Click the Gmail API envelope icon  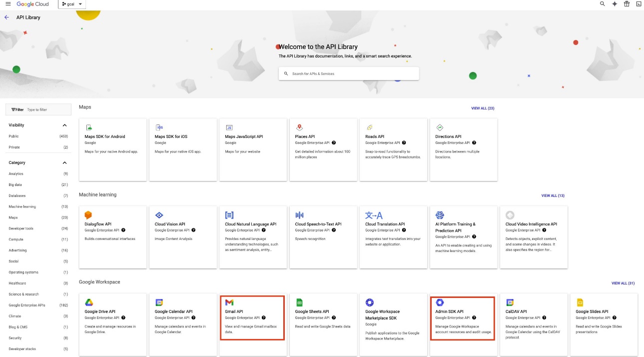click(x=229, y=302)
